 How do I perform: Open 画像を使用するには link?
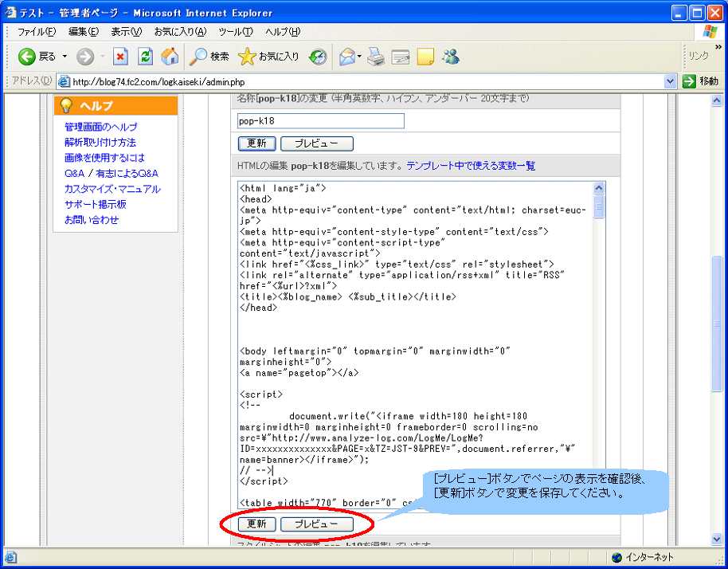(x=104, y=158)
